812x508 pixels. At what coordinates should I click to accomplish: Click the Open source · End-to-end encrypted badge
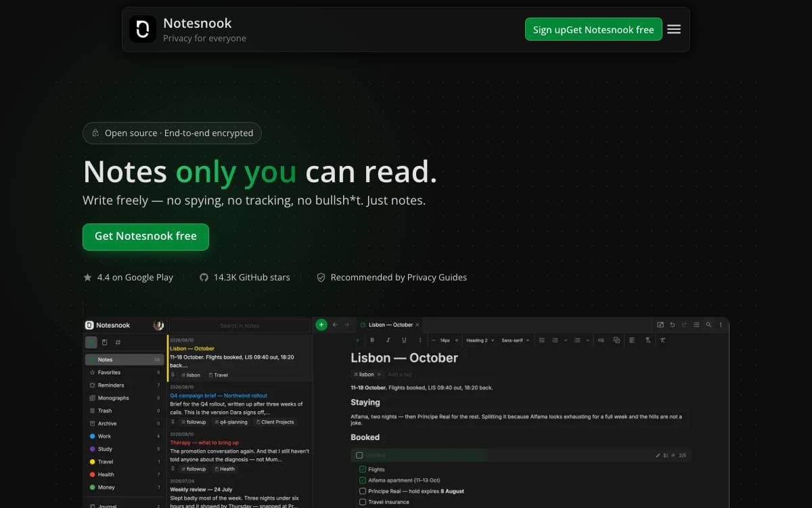tap(172, 133)
